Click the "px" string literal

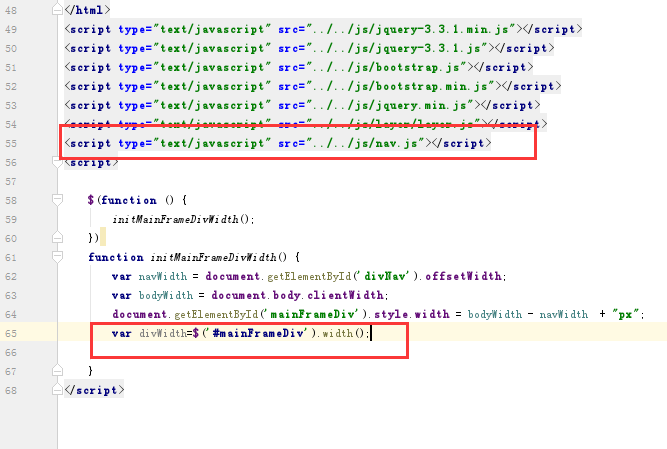click(625, 314)
